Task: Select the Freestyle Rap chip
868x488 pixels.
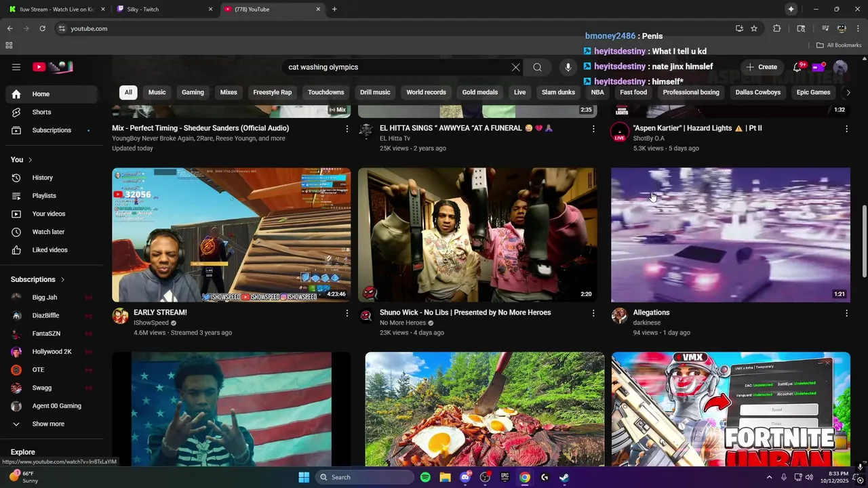Action: coord(273,92)
